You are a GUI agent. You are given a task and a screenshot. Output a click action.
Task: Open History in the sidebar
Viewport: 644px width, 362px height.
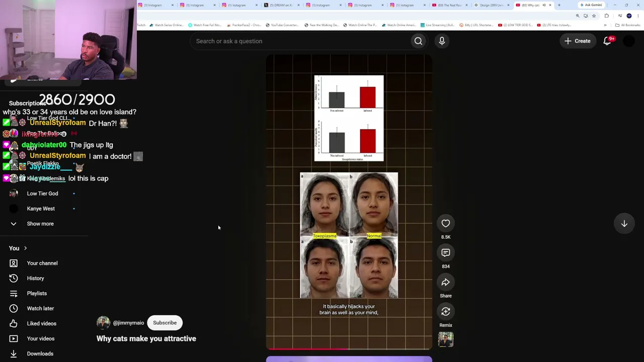point(36,278)
